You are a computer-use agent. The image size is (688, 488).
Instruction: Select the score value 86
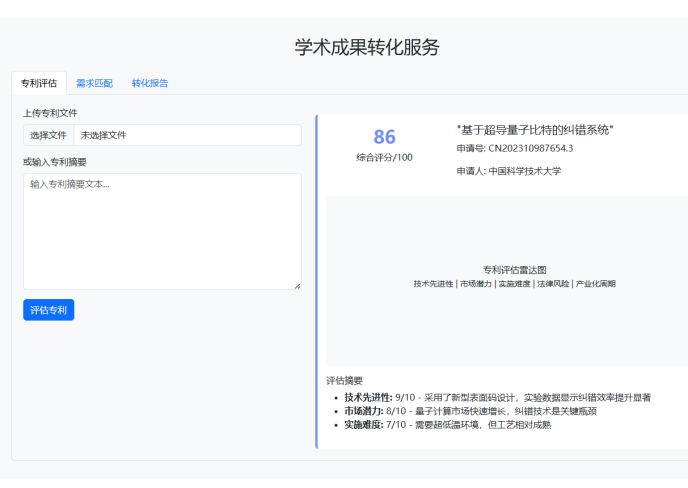click(x=384, y=136)
